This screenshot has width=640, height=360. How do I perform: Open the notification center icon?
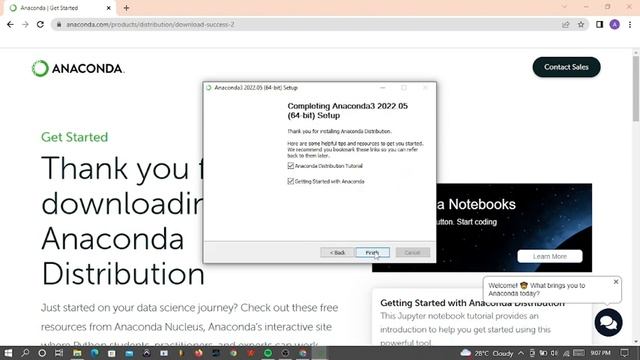(624, 353)
